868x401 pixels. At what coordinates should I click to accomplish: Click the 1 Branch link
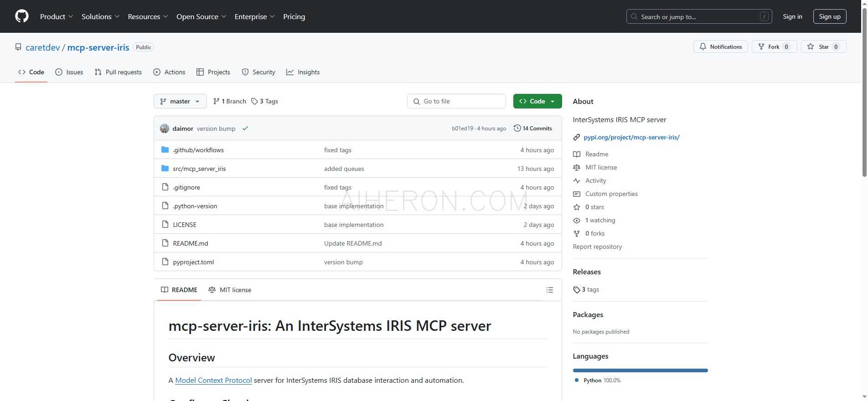[x=230, y=101]
